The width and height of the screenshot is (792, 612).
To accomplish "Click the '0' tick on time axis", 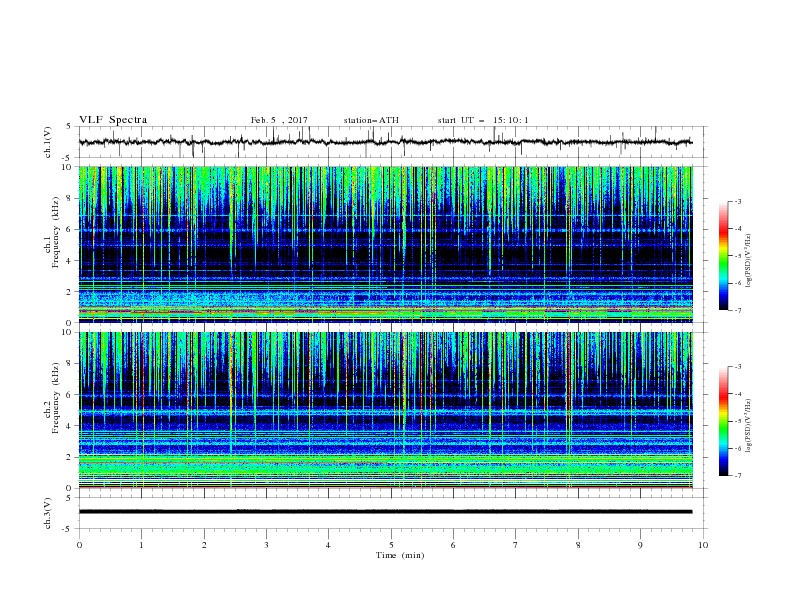I will (79, 545).
